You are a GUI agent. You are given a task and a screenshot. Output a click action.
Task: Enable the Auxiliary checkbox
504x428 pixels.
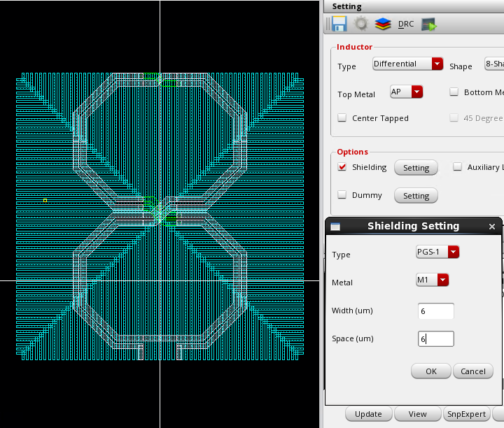pyautogui.click(x=457, y=167)
